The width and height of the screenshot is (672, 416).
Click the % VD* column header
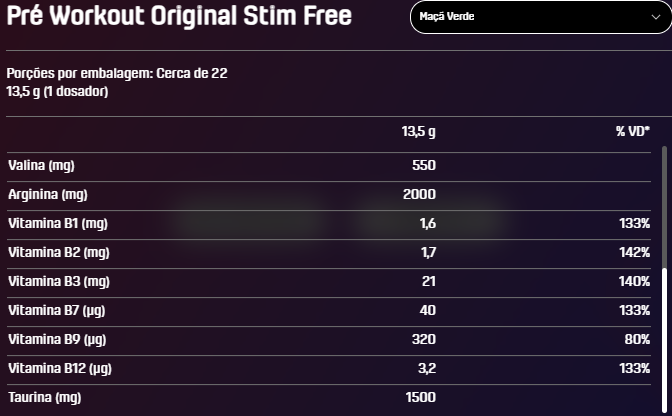click(x=633, y=131)
